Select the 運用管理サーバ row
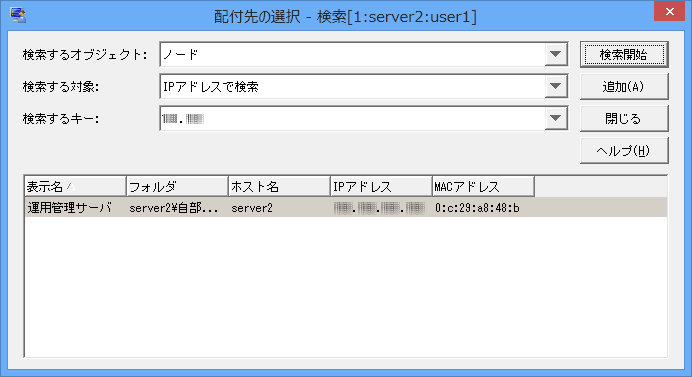 [346, 207]
